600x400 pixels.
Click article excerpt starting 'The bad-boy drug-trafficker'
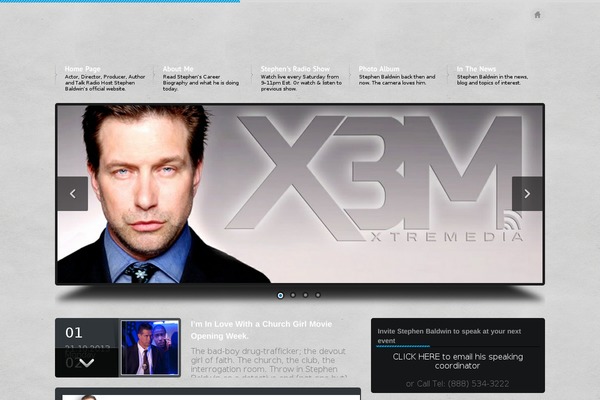[269, 362]
